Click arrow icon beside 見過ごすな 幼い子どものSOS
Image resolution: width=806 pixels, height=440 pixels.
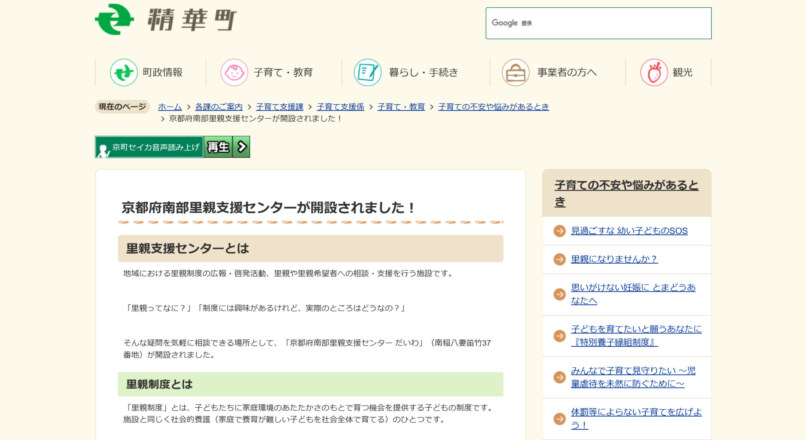559,231
